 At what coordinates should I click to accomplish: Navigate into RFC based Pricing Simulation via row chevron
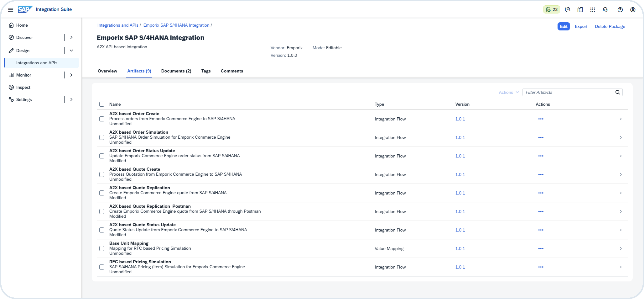tap(621, 267)
